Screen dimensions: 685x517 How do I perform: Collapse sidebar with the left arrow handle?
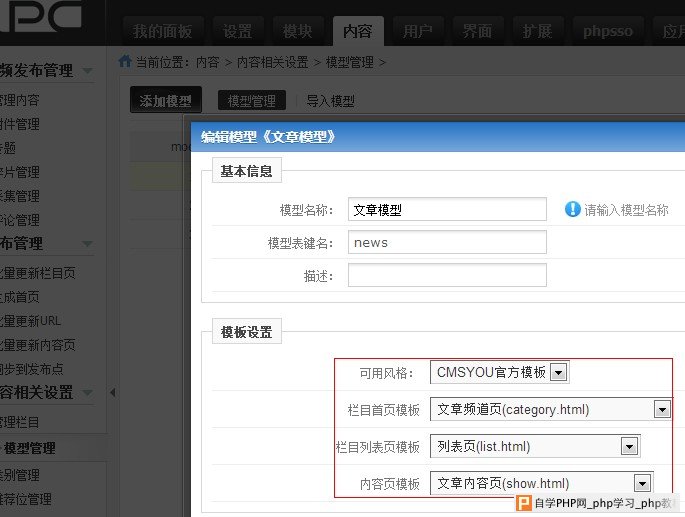pos(113,392)
